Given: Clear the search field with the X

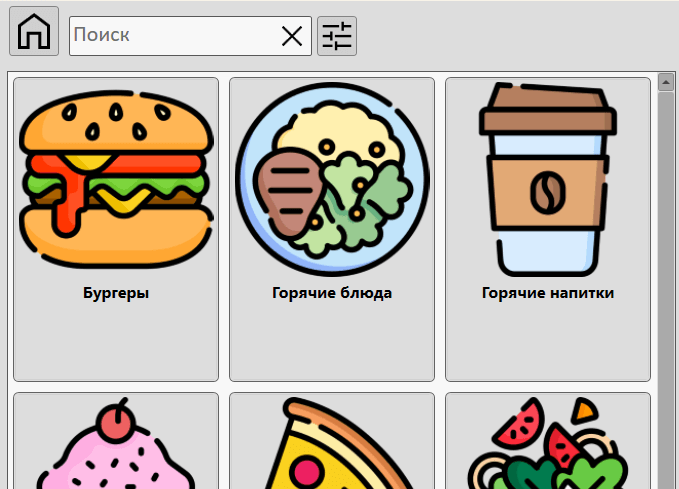Looking at the screenshot, I should [x=292, y=37].
